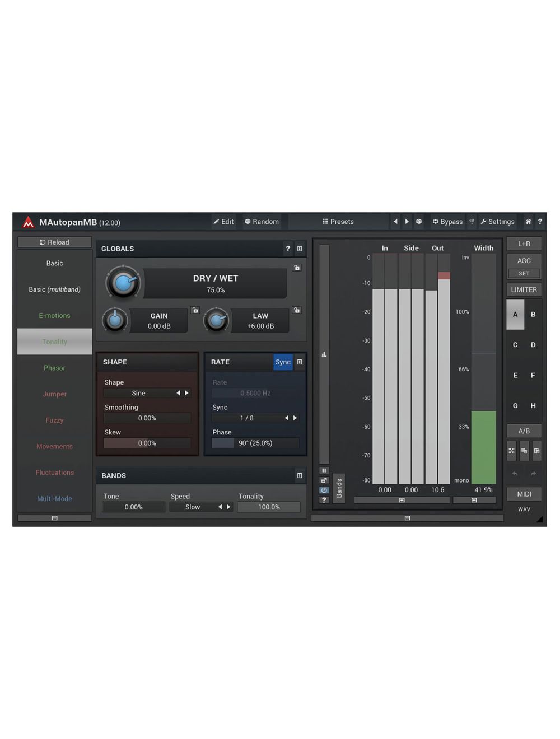Open the Presets browser
This screenshot has width=560, height=739.
tap(338, 222)
